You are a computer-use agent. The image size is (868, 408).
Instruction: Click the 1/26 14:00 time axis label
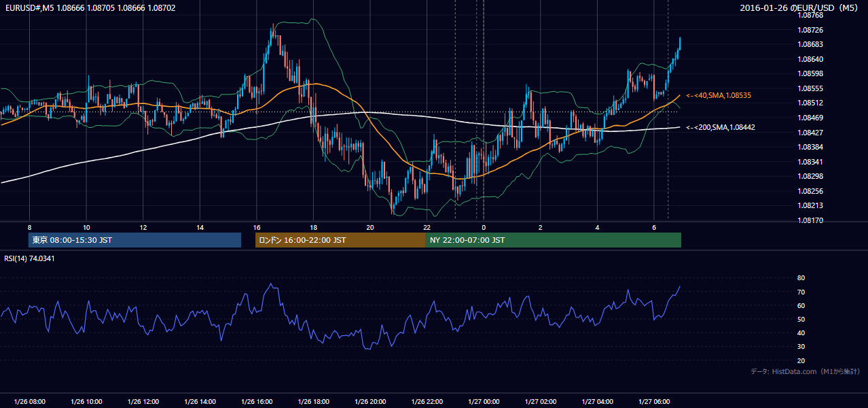click(x=200, y=402)
